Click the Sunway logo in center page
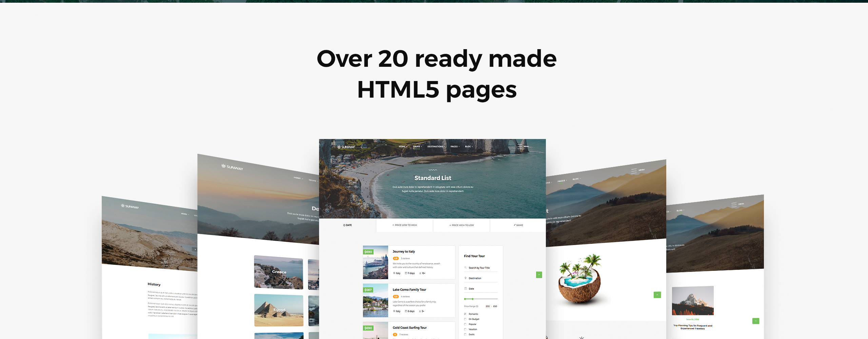The image size is (868, 339). point(346,147)
